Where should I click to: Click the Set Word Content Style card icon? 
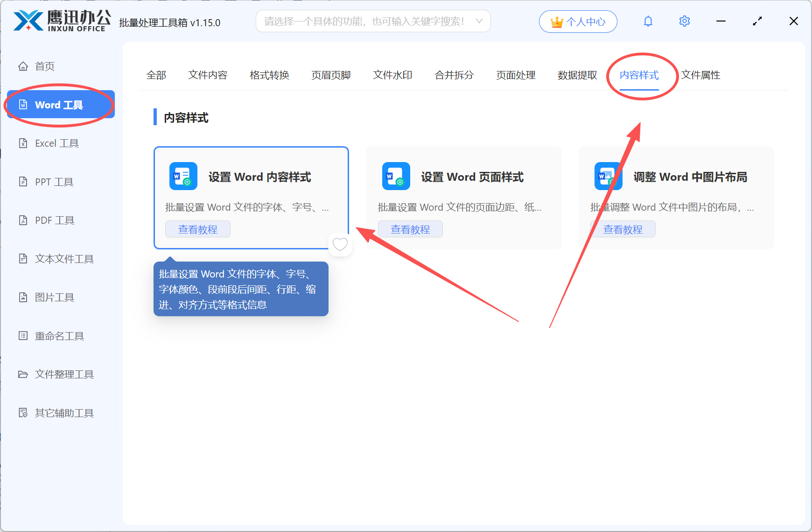[183, 176]
